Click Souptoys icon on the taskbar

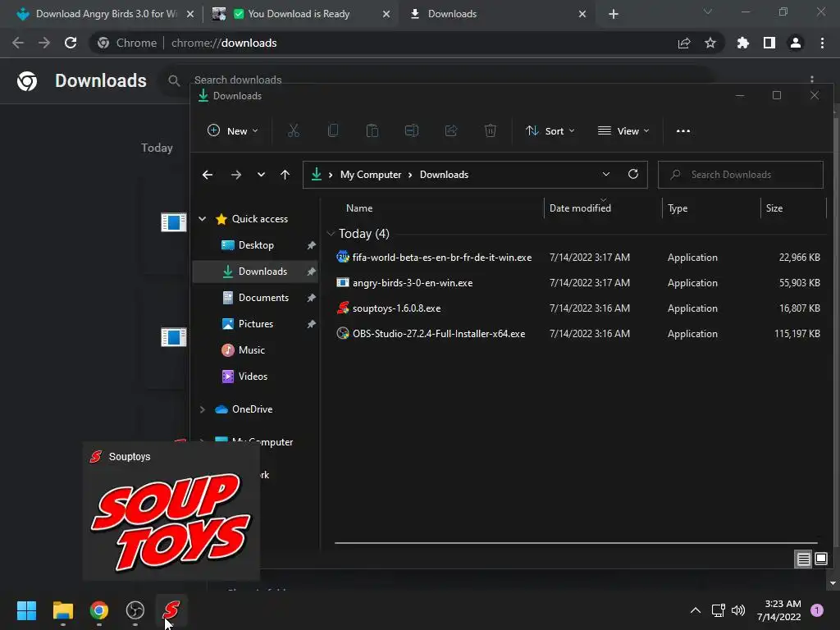coord(171,610)
